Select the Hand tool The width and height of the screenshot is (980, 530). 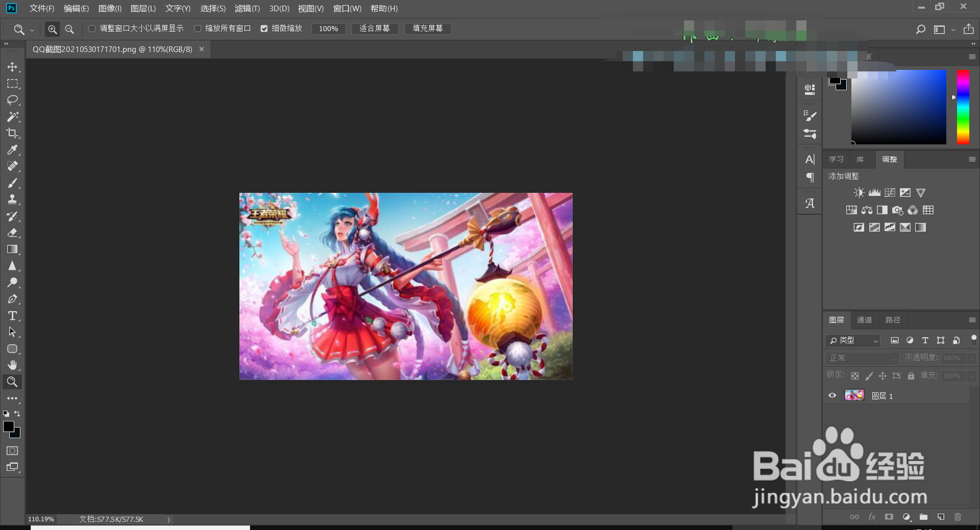[x=12, y=365]
